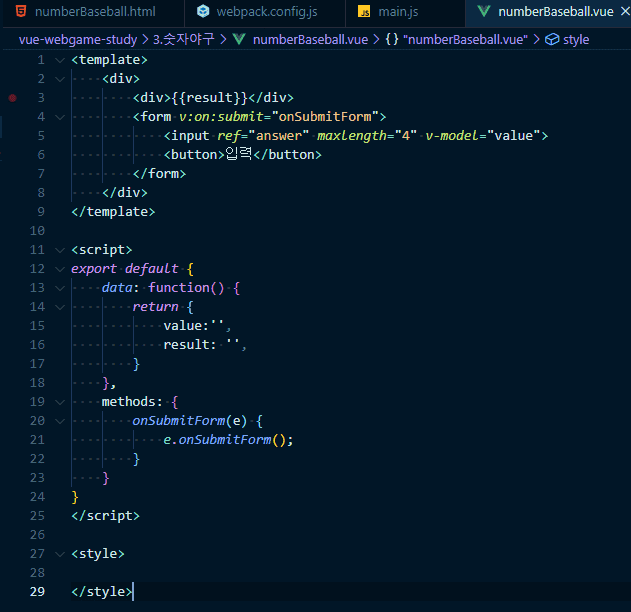The width and height of the screenshot is (631, 612).
Task: Click ref="answer" attribute on line 5
Action: click(263, 136)
